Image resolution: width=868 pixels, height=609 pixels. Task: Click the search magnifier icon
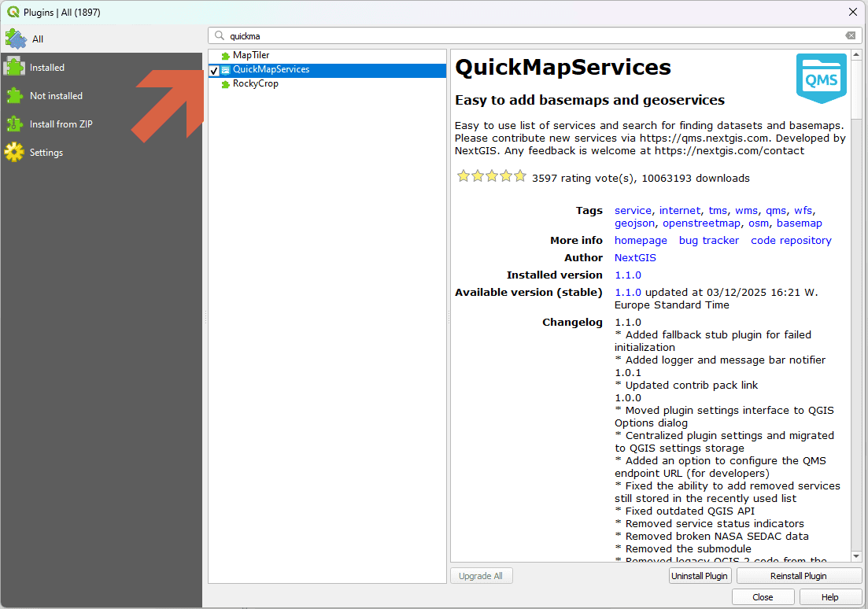pos(220,35)
